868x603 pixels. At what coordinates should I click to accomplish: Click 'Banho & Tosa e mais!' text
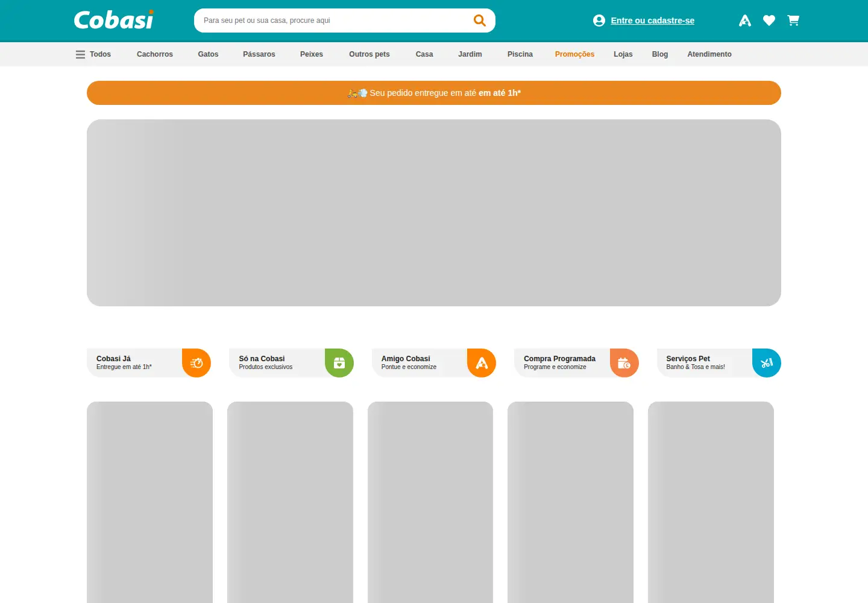(x=696, y=367)
